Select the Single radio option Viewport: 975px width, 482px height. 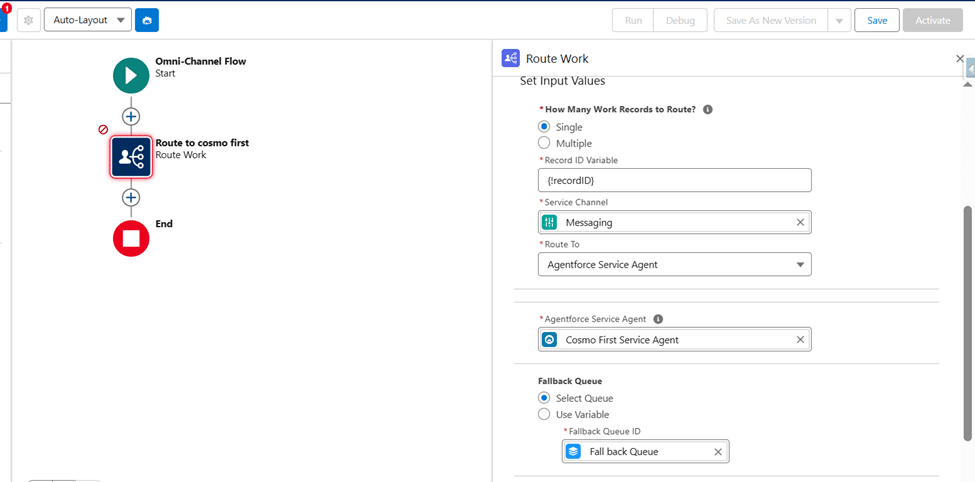click(x=544, y=126)
